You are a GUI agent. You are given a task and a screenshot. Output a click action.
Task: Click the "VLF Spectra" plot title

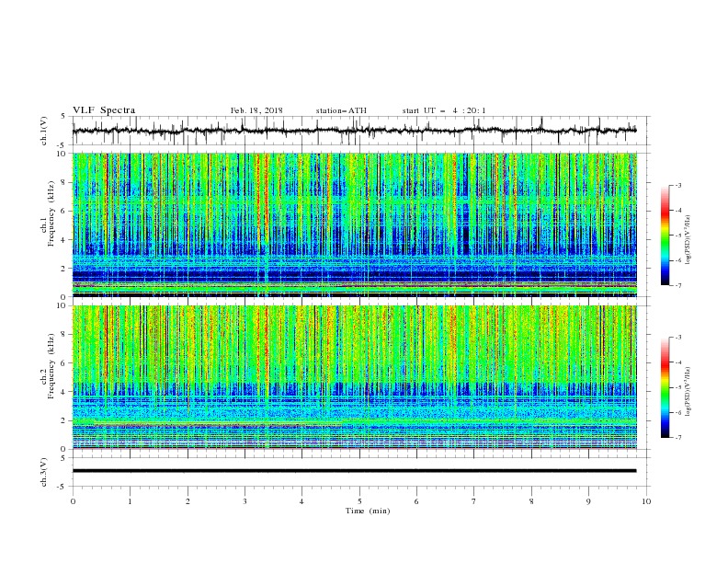104,110
